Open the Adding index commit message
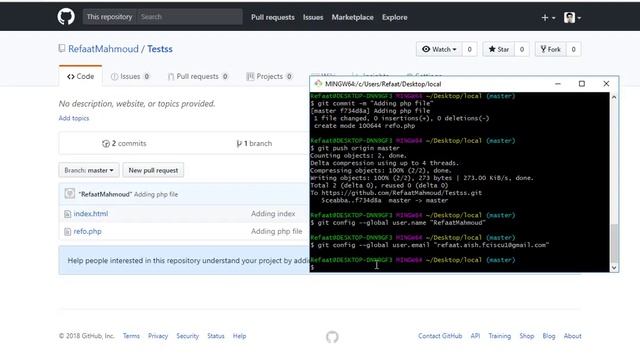Viewport: 640px width, 360px height. (273, 213)
